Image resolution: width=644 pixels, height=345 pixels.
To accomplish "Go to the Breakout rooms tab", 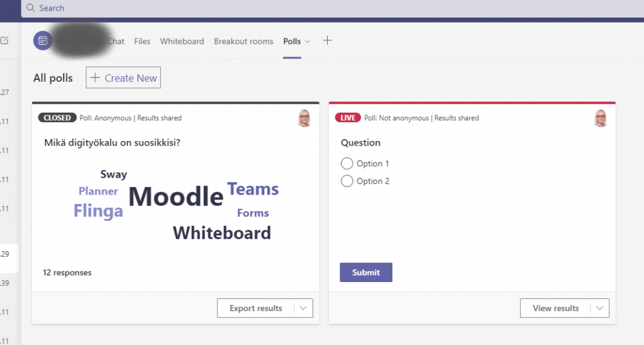I will [243, 42].
